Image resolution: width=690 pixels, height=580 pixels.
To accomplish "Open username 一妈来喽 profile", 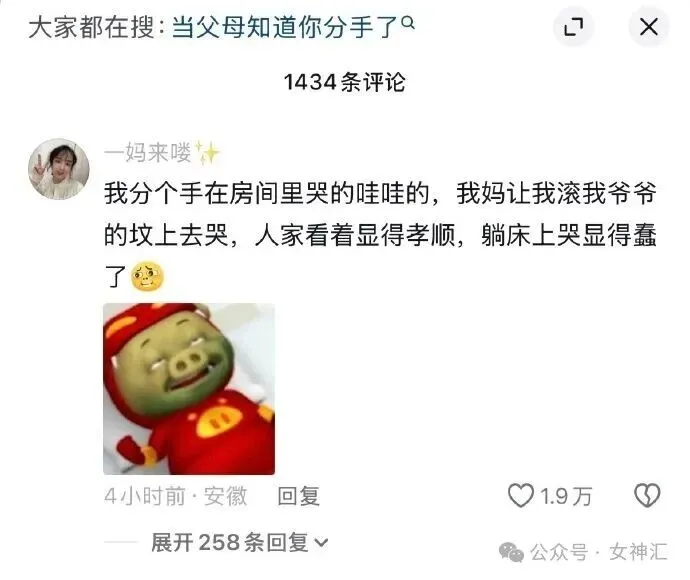I will tap(147, 153).
